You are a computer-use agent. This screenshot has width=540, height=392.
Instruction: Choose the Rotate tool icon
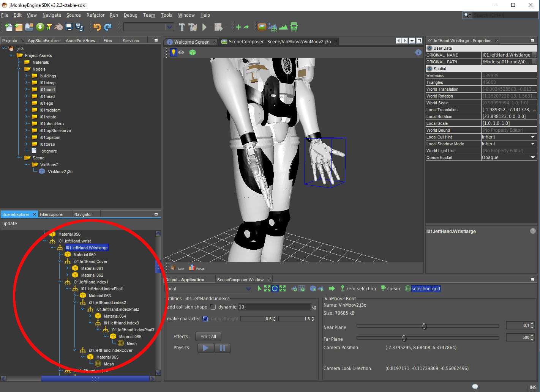point(275,288)
